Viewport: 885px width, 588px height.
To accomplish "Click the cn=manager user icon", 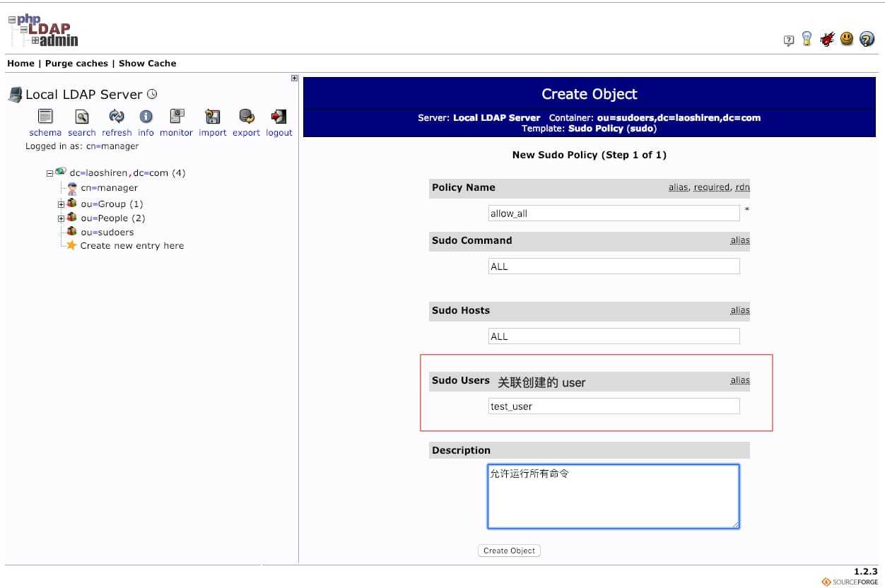I will (72, 188).
